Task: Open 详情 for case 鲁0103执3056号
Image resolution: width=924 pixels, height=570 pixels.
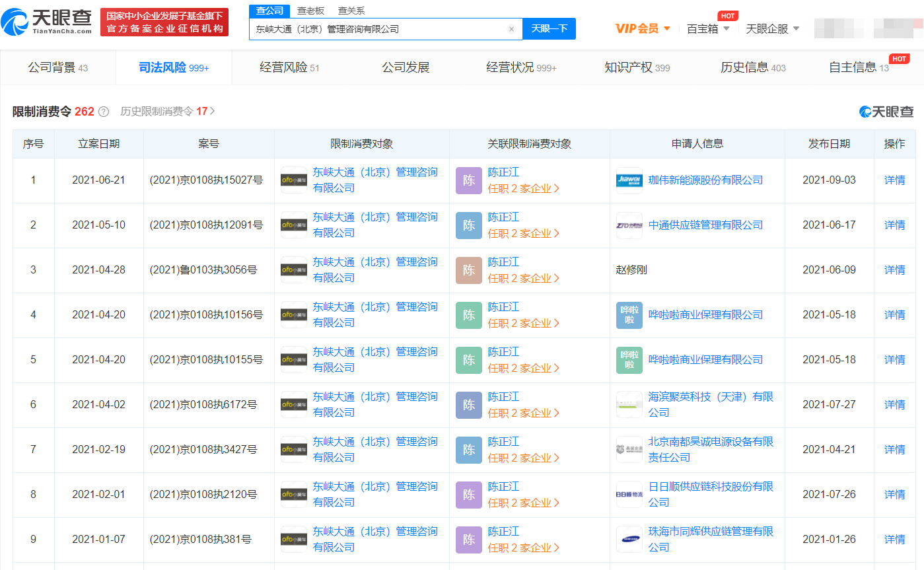Action: point(894,270)
